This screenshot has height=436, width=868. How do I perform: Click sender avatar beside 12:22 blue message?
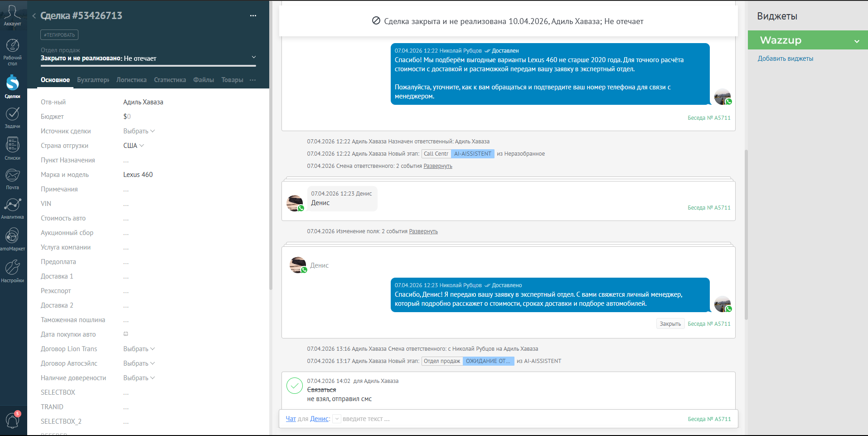723,97
